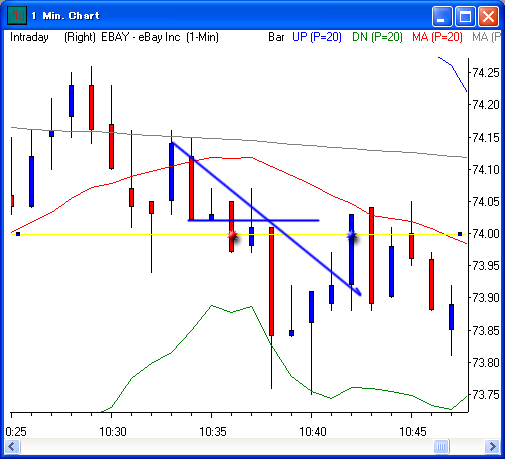Maximize the 1 Min. Chart window
The image size is (505, 459).
point(465,16)
